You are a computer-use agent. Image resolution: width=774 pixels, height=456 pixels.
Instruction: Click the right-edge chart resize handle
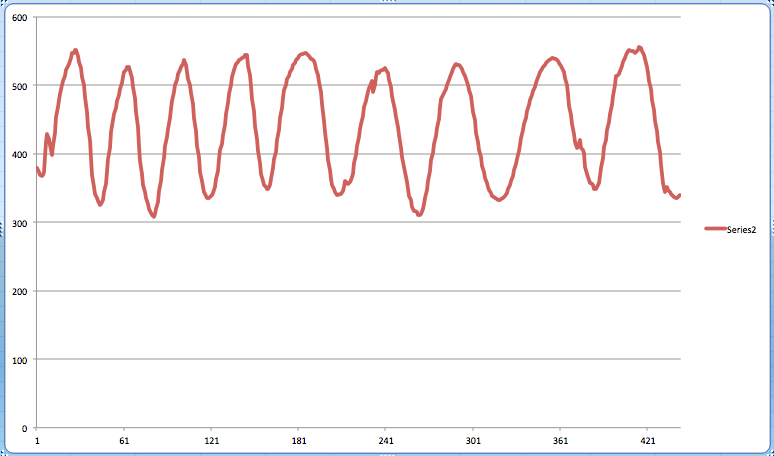[x=771, y=228]
